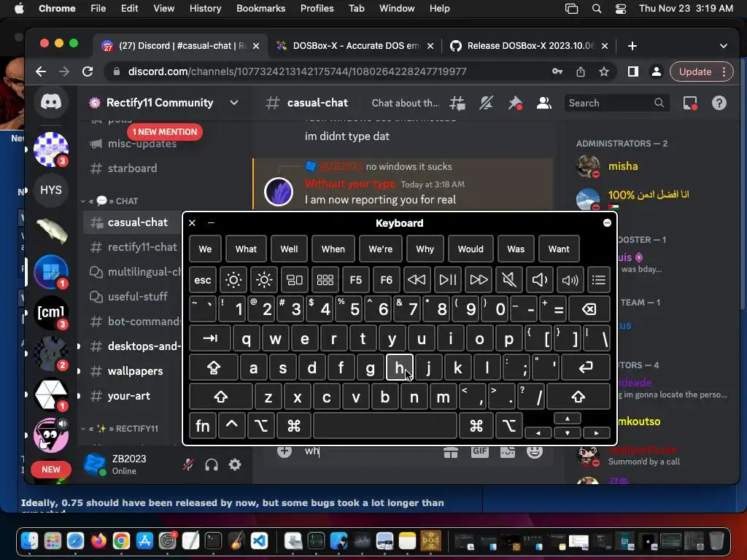The height and width of the screenshot is (560, 747).
Task: Switch to DOSBox-X Accurate DOS emulator tab
Action: pos(355,46)
